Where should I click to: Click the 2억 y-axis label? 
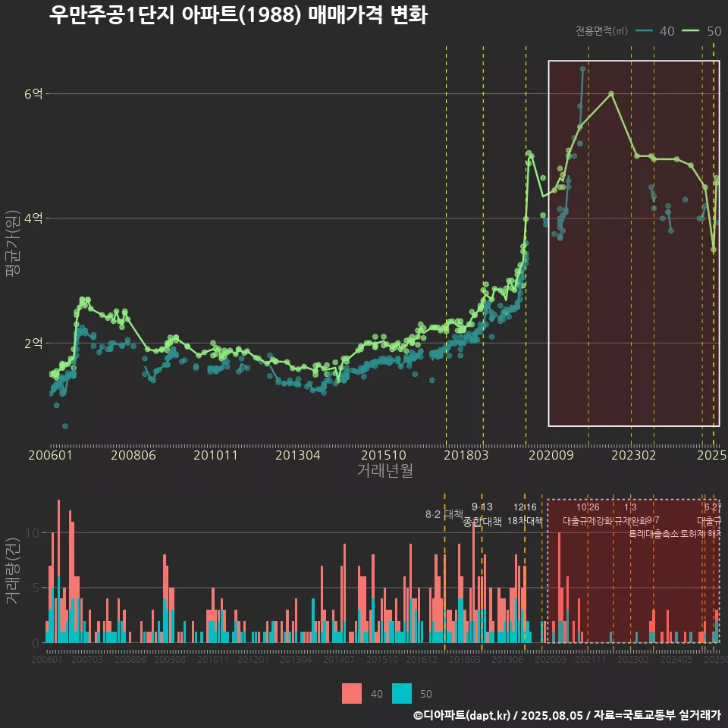click(x=33, y=343)
